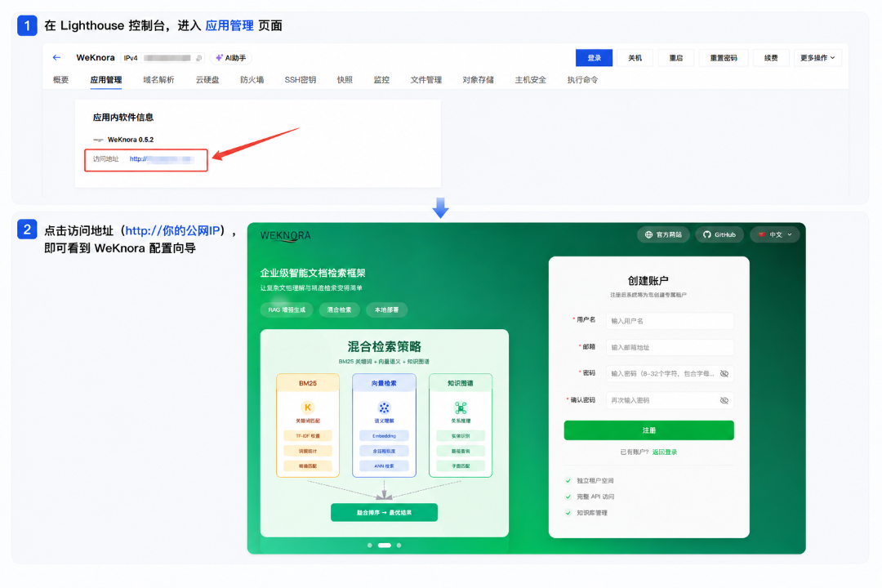Click the green 注册 button
882x588 pixels.
[x=648, y=430]
